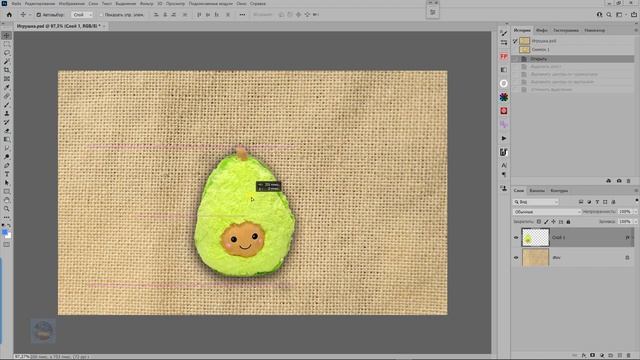
Task: Open the Opacity slider dropdown arrow
Action: coord(635,212)
